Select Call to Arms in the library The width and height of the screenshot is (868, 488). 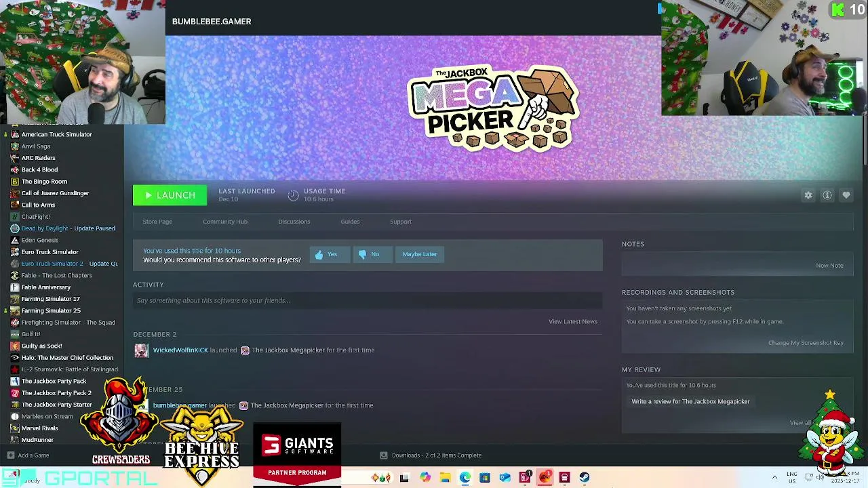pos(38,205)
